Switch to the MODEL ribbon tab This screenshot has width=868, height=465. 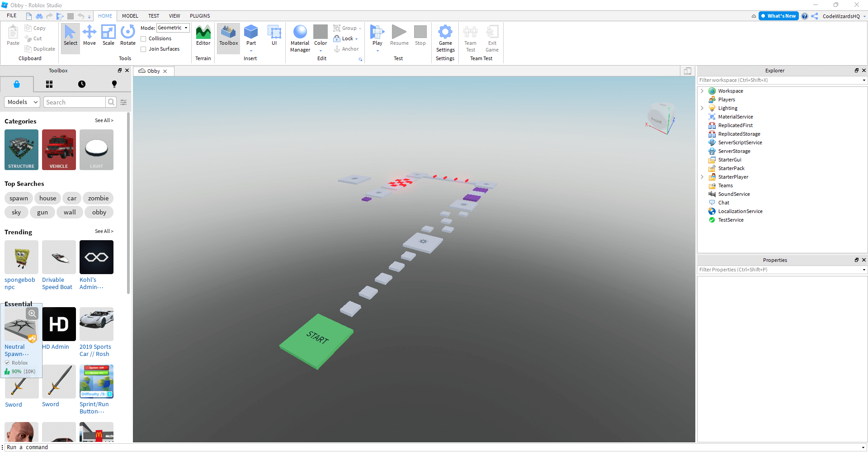130,16
